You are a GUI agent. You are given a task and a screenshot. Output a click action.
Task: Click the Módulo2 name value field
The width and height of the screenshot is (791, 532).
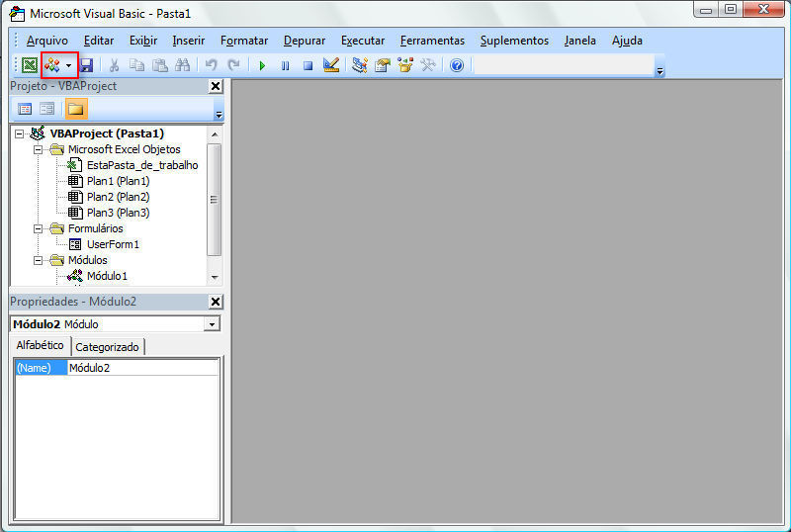143,368
